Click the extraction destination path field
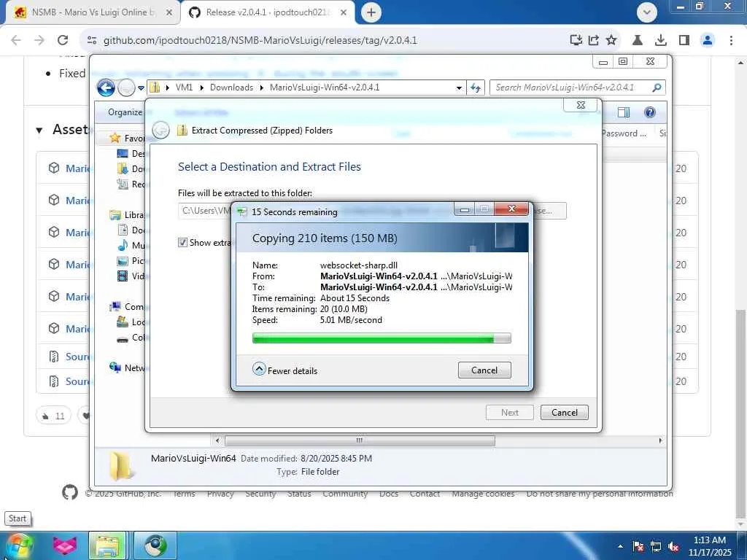747x560 pixels. [205, 211]
